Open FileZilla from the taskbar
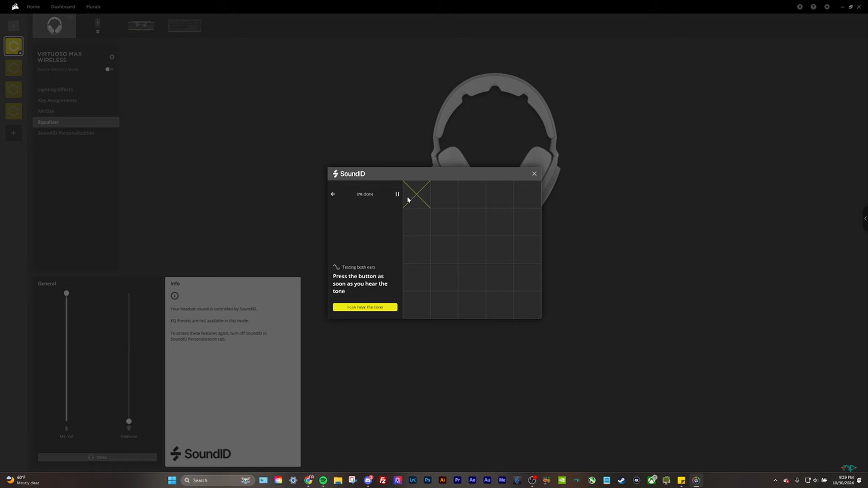This screenshot has height=488, width=868. click(383, 480)
